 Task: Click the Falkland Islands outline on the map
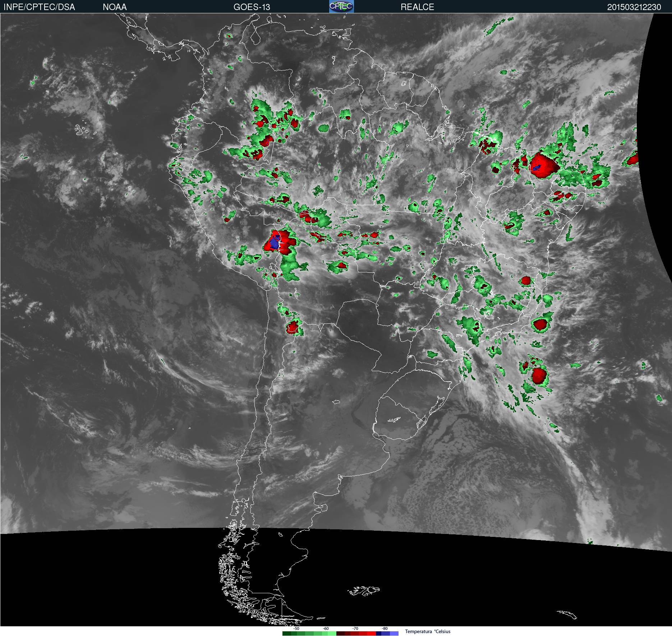363,590
